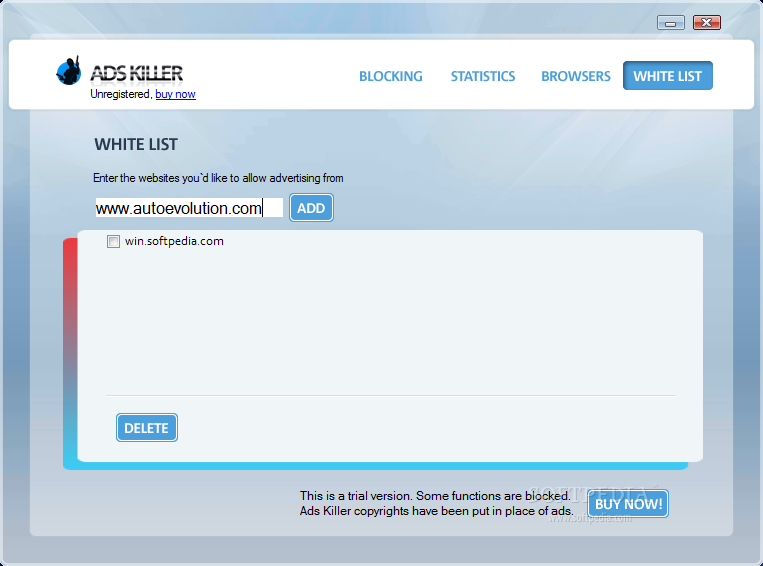
Task: Click the Ads Killer logo icon
Action: (x=69, y=71)
